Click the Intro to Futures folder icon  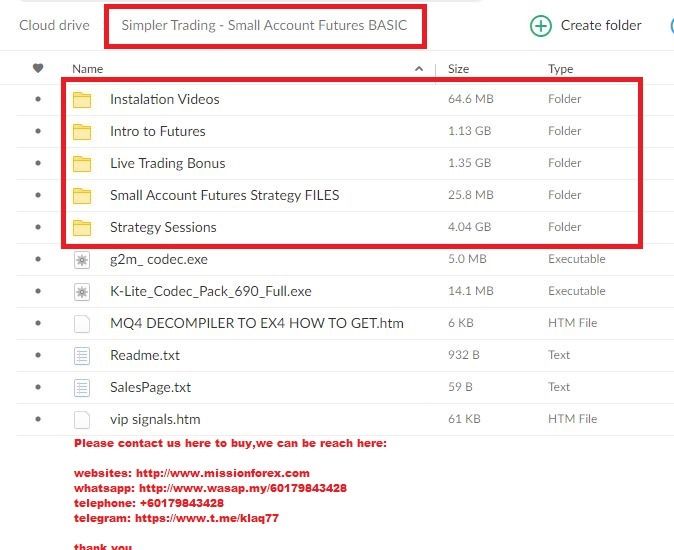point(82,131)
